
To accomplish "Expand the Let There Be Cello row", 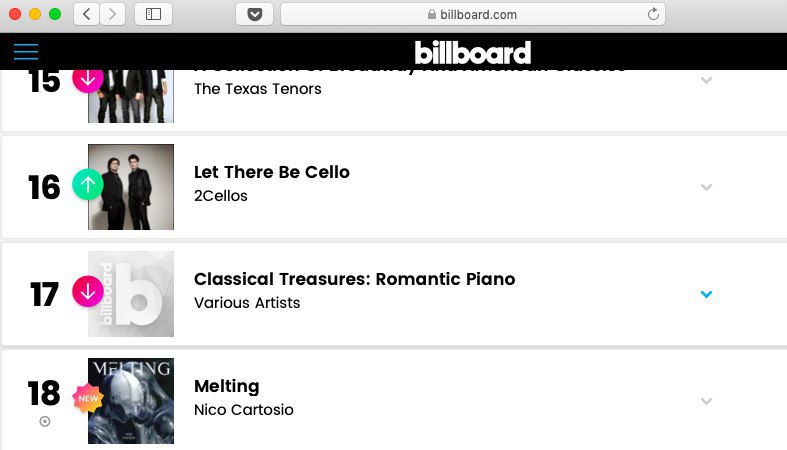I will click(706, 187).
